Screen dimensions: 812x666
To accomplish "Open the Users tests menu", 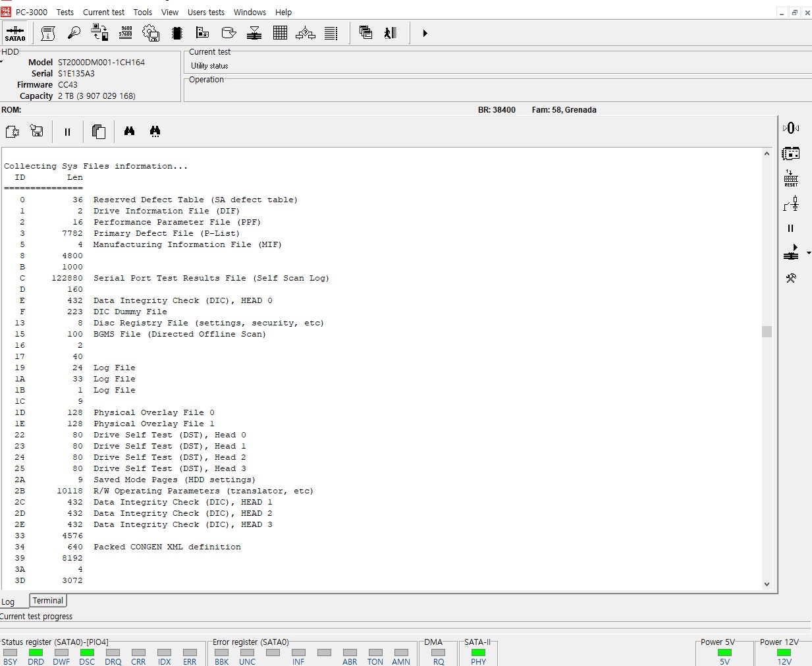I will point(206,12).
